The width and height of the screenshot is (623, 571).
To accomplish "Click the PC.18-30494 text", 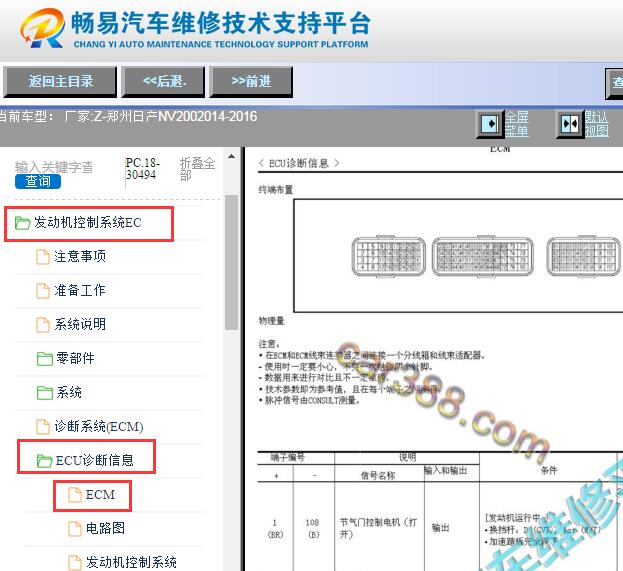I will 143,169.
